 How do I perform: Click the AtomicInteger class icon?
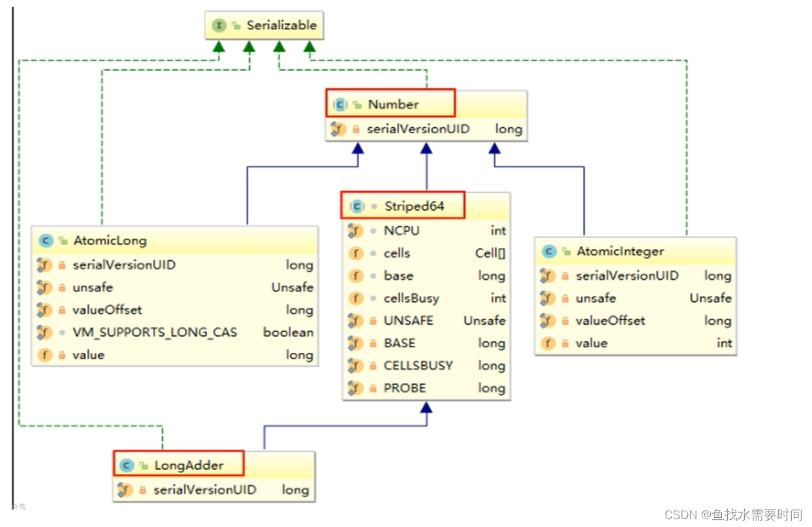[x=549, y=252]
